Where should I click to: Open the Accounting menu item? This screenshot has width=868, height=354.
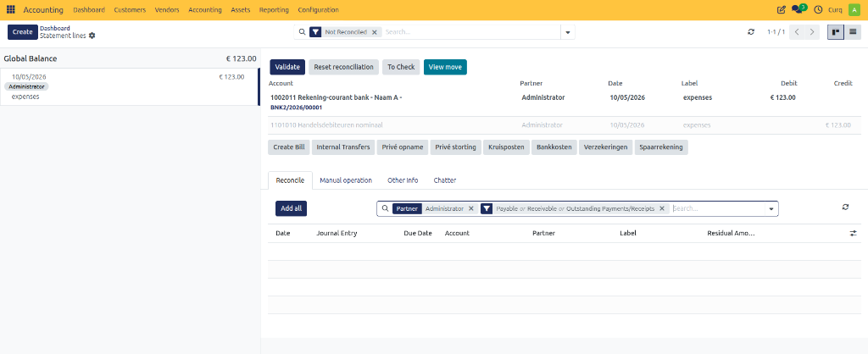(205, 10)
